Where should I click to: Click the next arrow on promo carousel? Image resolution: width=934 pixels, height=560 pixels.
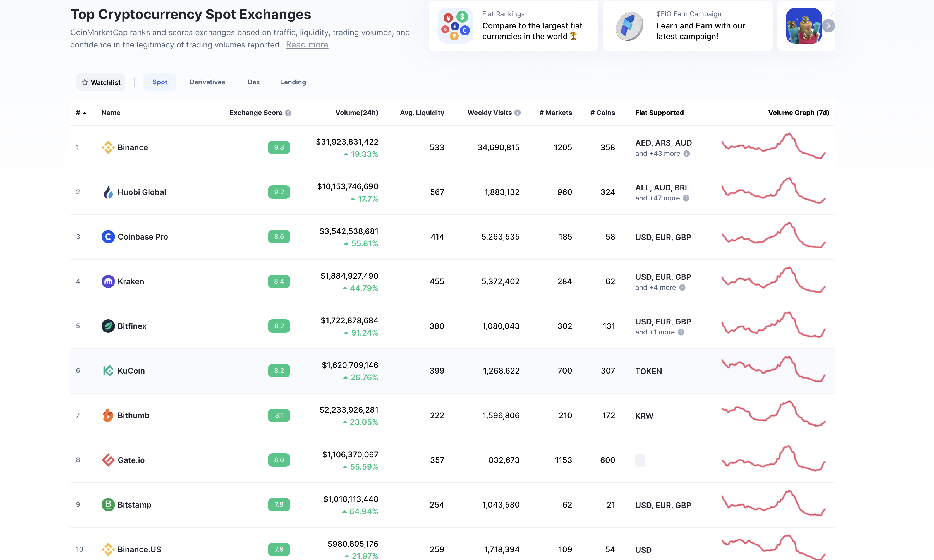828,26
